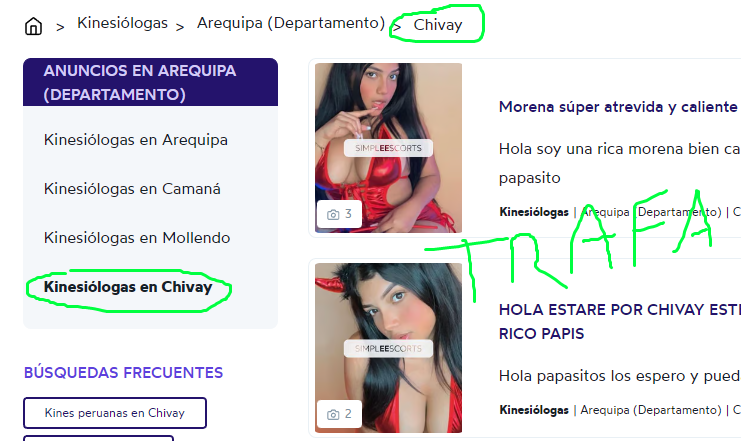Open the second listing's thumbnail photo

(x=388, y=348)
